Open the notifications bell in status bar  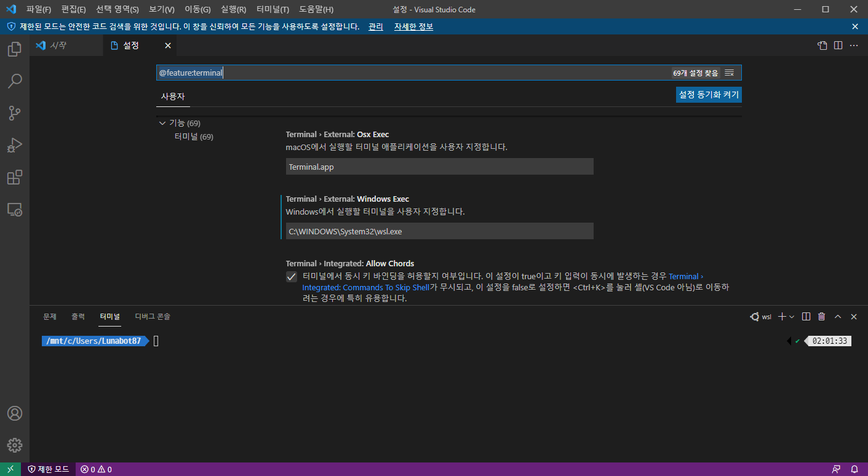pyautogui.click(x=854, y=469)
